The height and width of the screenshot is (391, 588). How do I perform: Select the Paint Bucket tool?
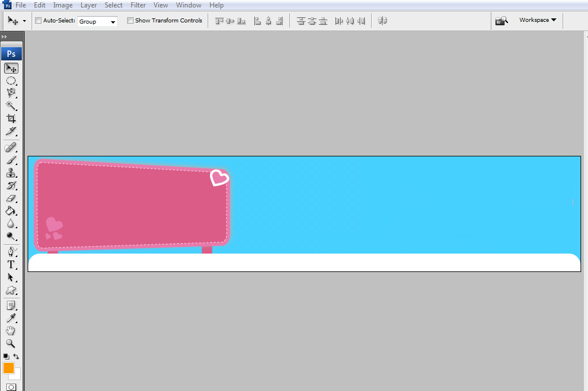tap(12, 211)
